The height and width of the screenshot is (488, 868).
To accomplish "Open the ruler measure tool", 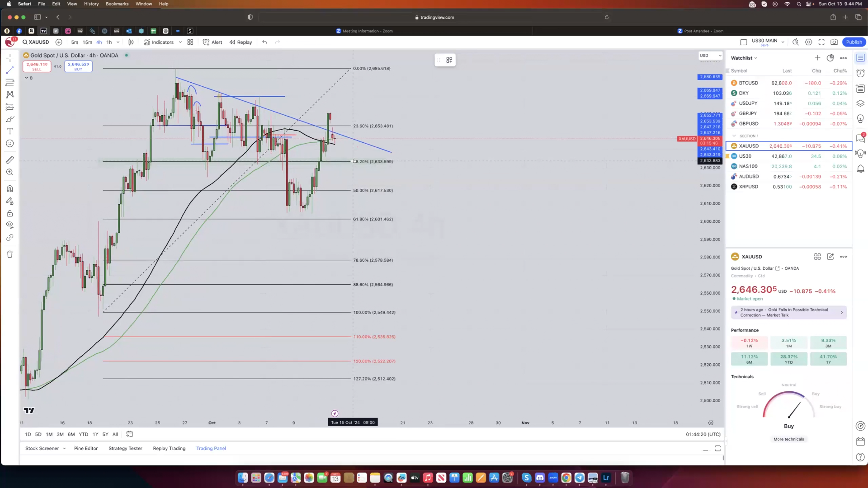I will point(9,160).
